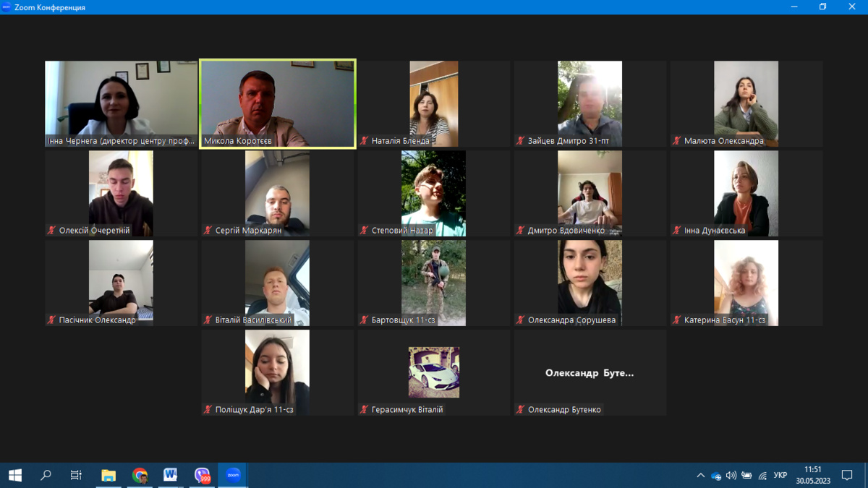Click muted mic icon beside Наталія Бленда
Screen dimensions: 868x488
point(365,141)
